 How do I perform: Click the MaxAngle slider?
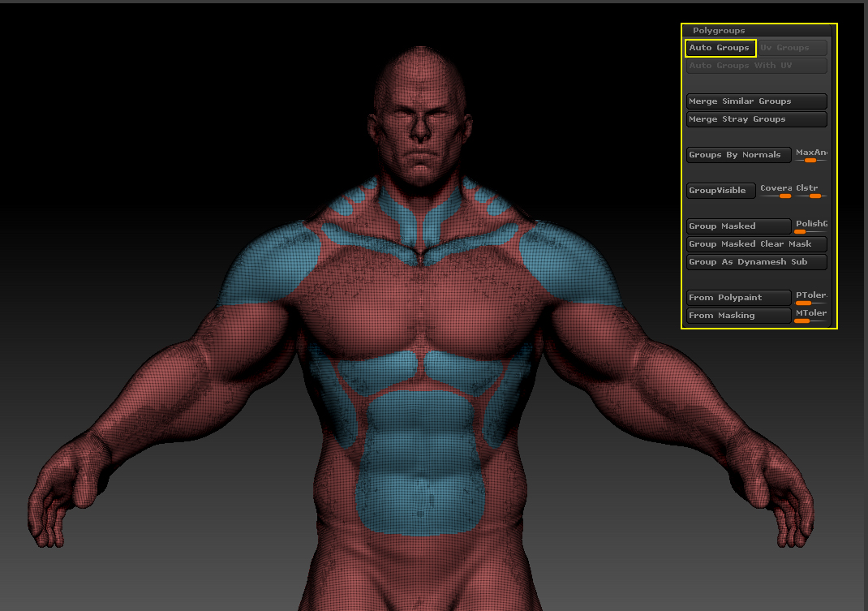click(811, 155)
